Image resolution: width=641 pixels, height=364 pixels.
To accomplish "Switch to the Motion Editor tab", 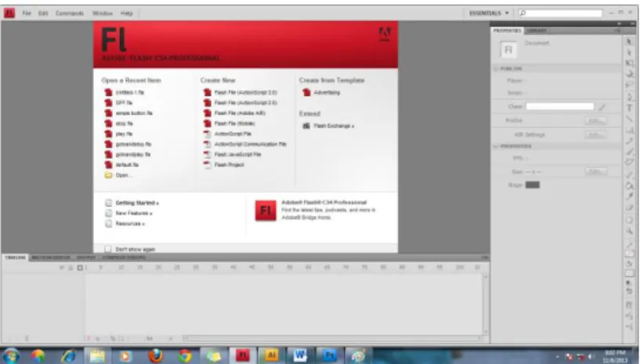I will (51, 258).
